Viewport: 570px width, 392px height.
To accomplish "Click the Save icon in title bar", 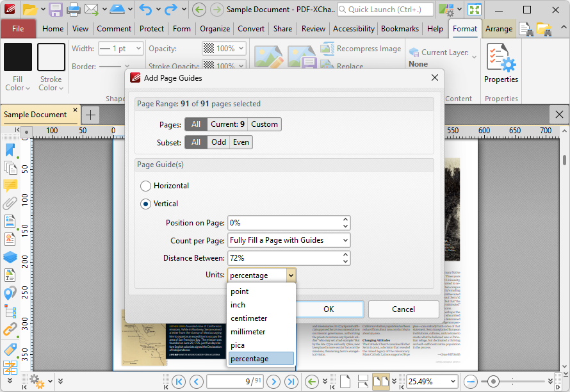I will pyautogui.click(x=56, y=10).
